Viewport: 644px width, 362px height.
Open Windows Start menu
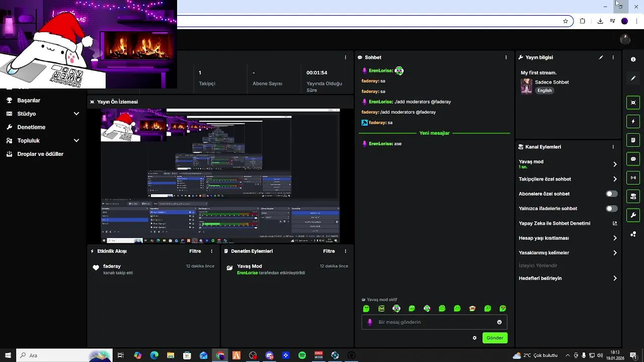point(8,355)
